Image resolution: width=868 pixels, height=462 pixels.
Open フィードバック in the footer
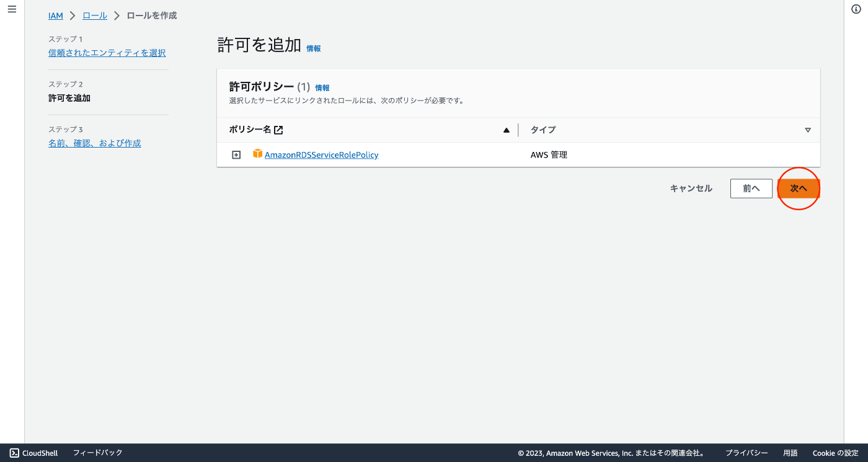point(98,453)
